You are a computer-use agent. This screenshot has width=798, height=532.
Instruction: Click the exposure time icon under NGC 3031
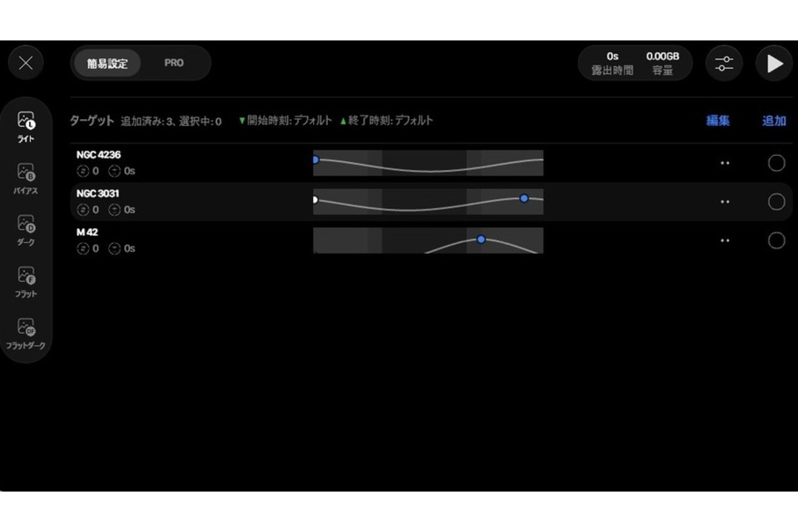114,210
